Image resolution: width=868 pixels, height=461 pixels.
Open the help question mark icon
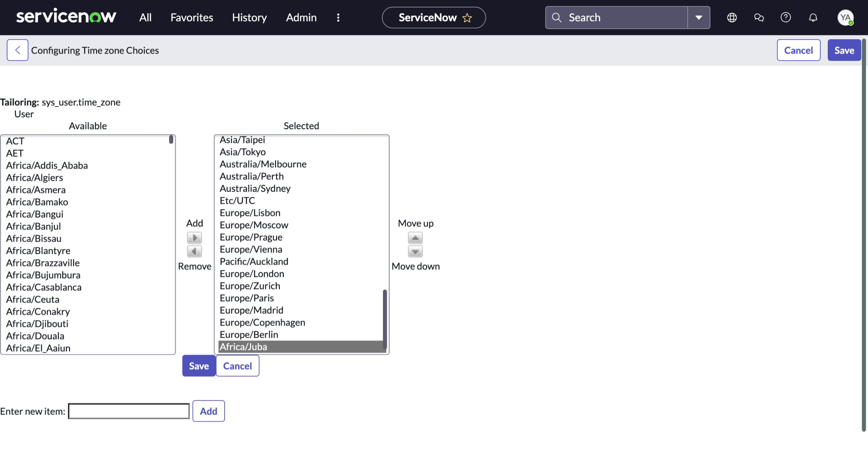coord(786,18)
